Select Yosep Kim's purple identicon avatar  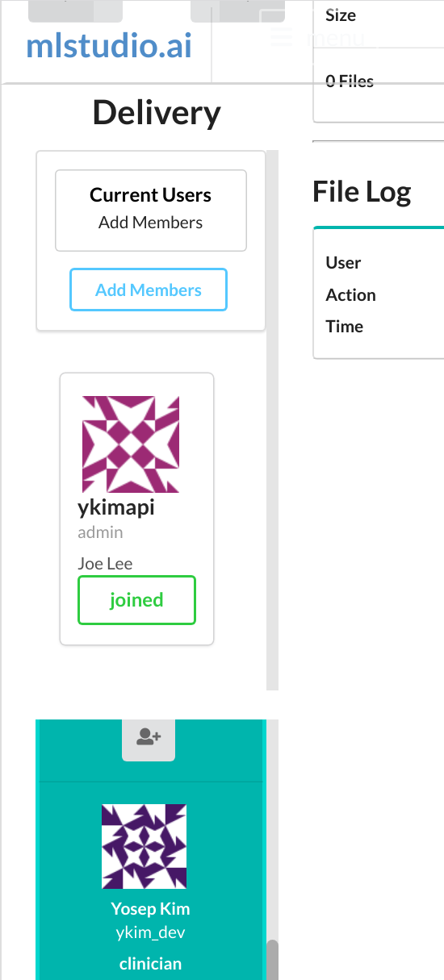(x=145, y=846)
